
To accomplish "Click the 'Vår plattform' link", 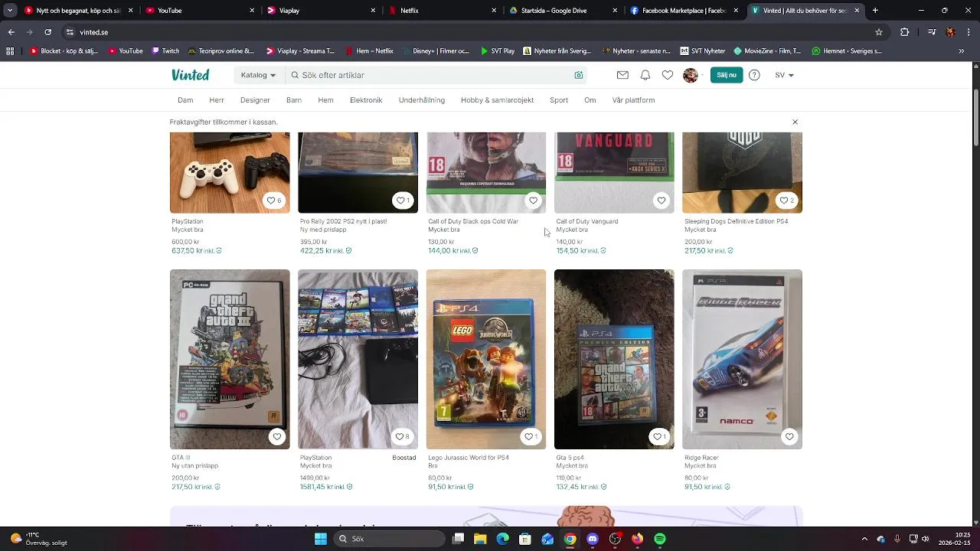I will click(633, 100).
